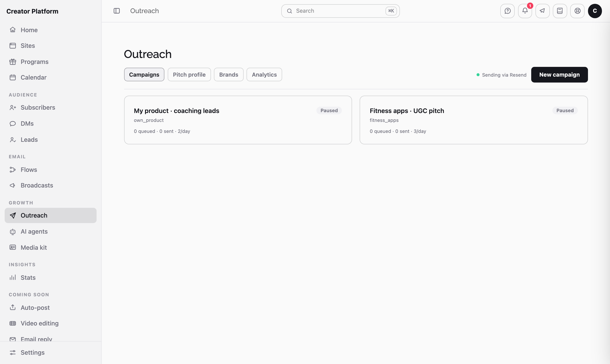This screenshot has height=364, width=610.
Task: Click the ⌘K shortcut badge
Action: [391, 11]
